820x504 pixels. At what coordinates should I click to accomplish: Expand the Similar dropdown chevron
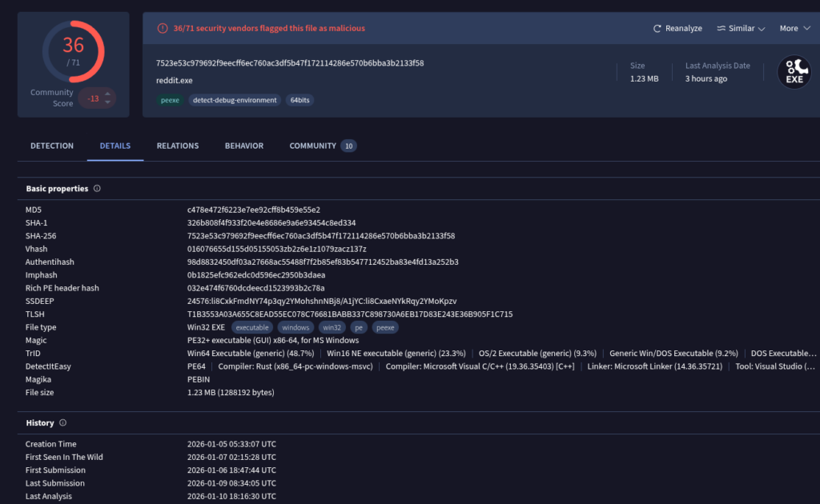click(762, 29)
